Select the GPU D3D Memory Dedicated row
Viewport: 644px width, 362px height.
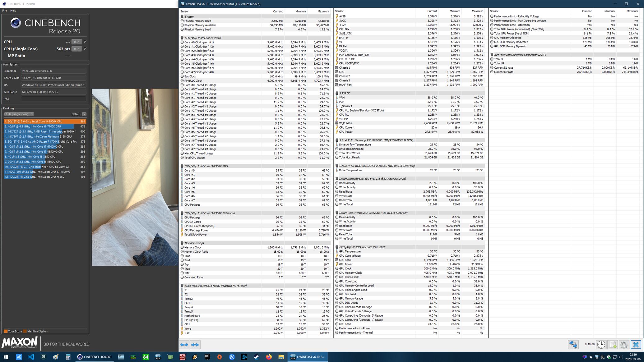(564, 42)
